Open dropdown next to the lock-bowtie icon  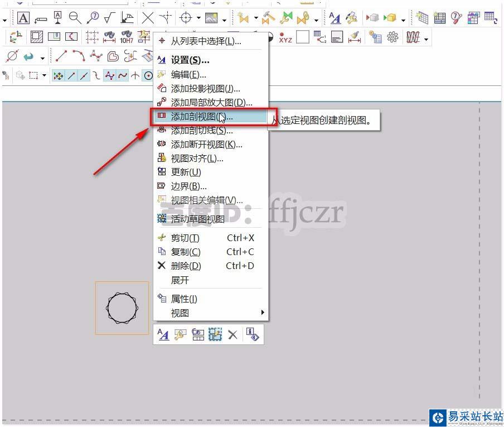[x=317, y=20]
